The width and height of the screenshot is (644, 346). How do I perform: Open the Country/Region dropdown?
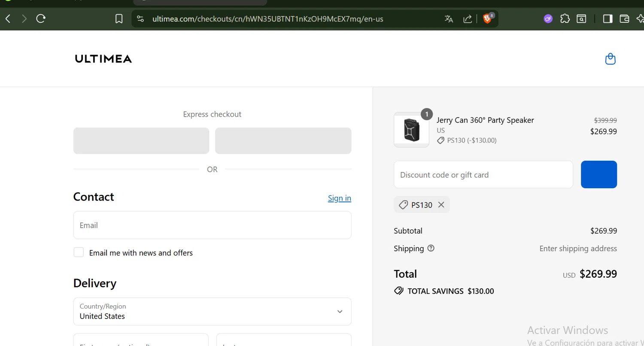(x=213, y=312)
